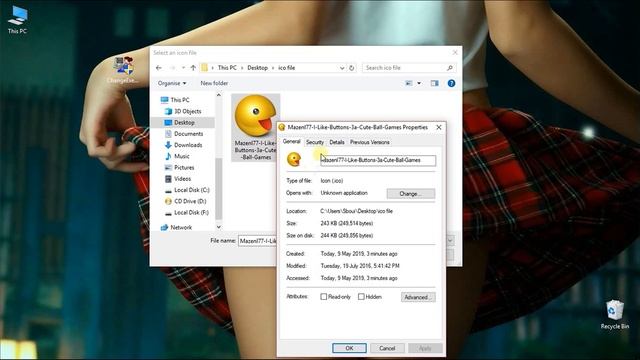Go back in file dialog navigation
The height and width of the screenshot is (360, 640).
click(159, 68)
